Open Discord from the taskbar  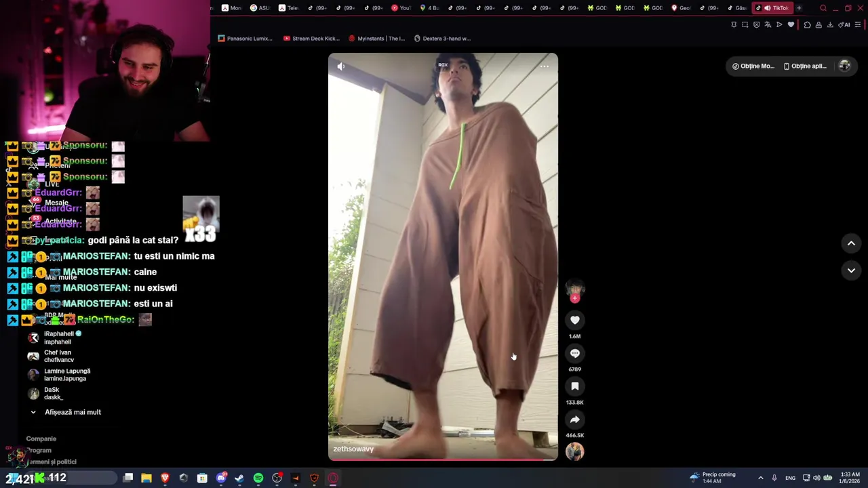pos(221,478)
